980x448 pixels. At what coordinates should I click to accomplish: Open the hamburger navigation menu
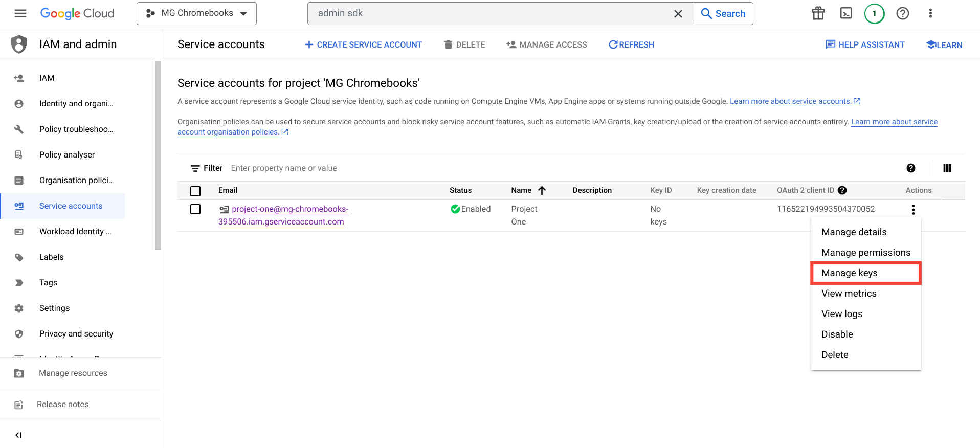pos(20,13)
